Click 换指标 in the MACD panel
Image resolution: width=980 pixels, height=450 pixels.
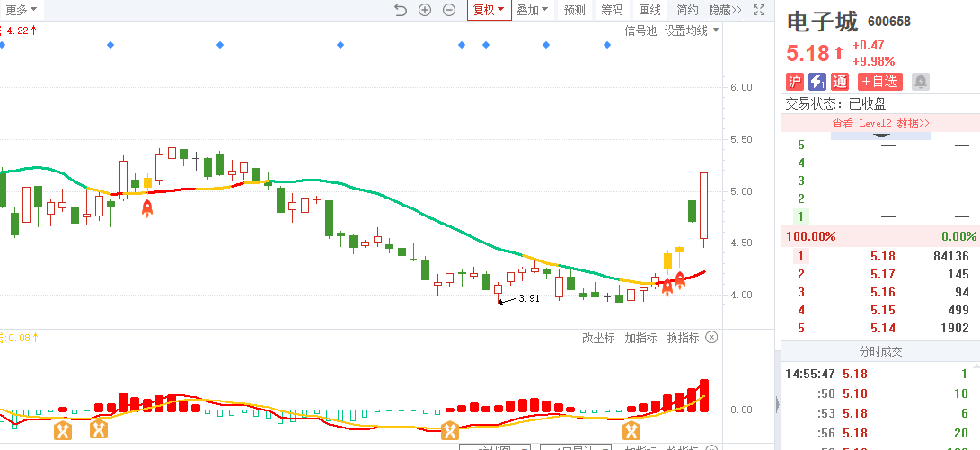tap(683, 338)
